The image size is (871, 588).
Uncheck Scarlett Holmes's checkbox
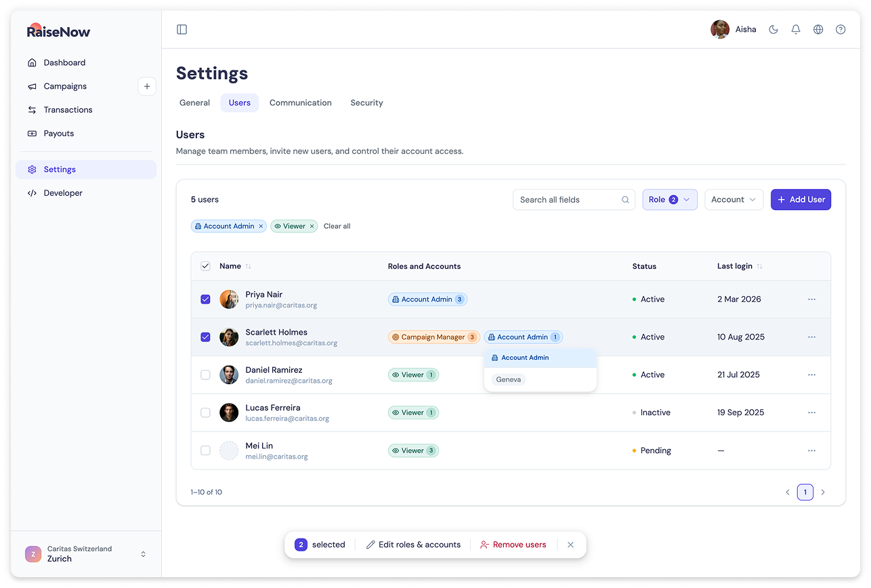tap(206, 337)
